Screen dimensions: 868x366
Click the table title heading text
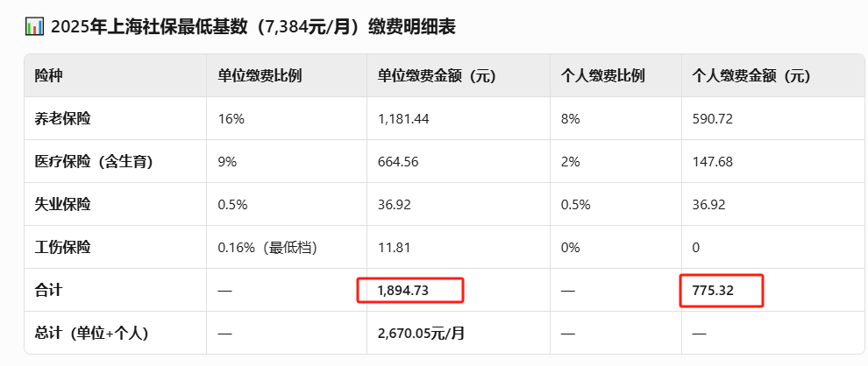(x=253, y=27)
